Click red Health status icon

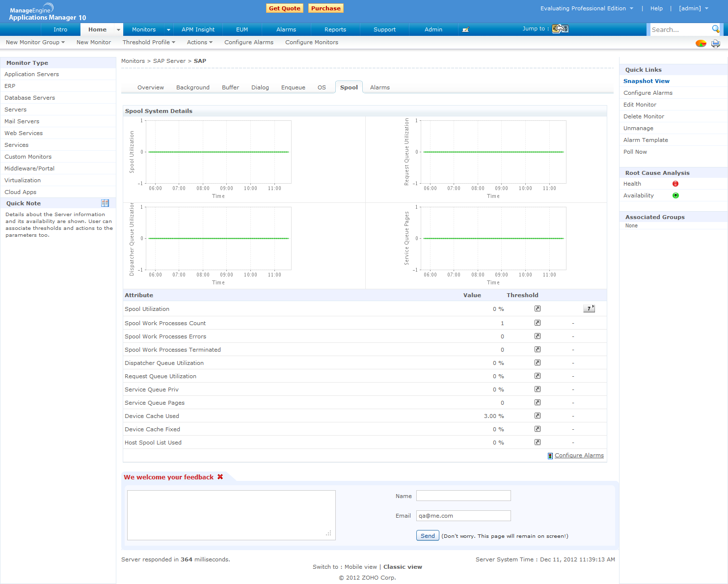coord(675,184)
